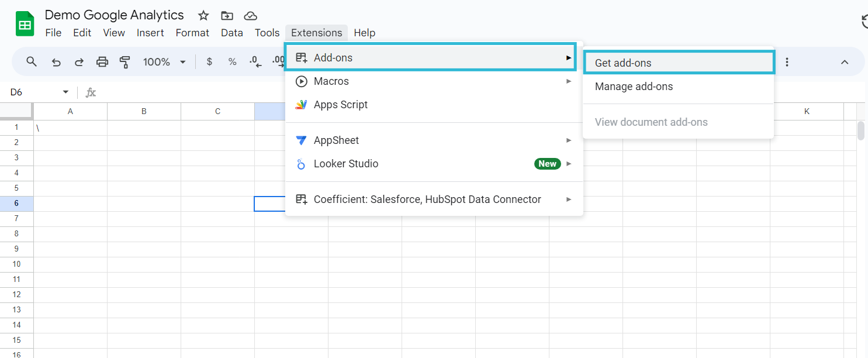This screenshot has height=358, width=868.
Task: Open the search menus magnifier icon
Action: 32,61
